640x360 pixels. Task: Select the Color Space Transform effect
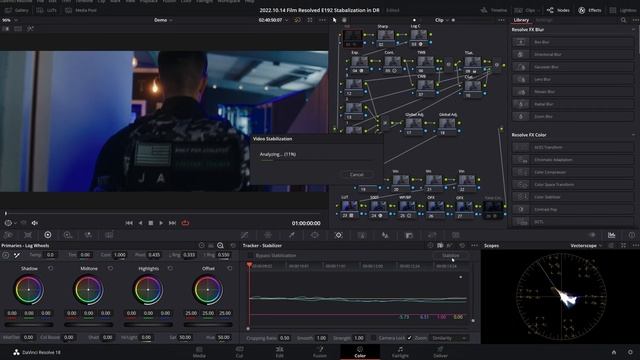click(573, 184)
